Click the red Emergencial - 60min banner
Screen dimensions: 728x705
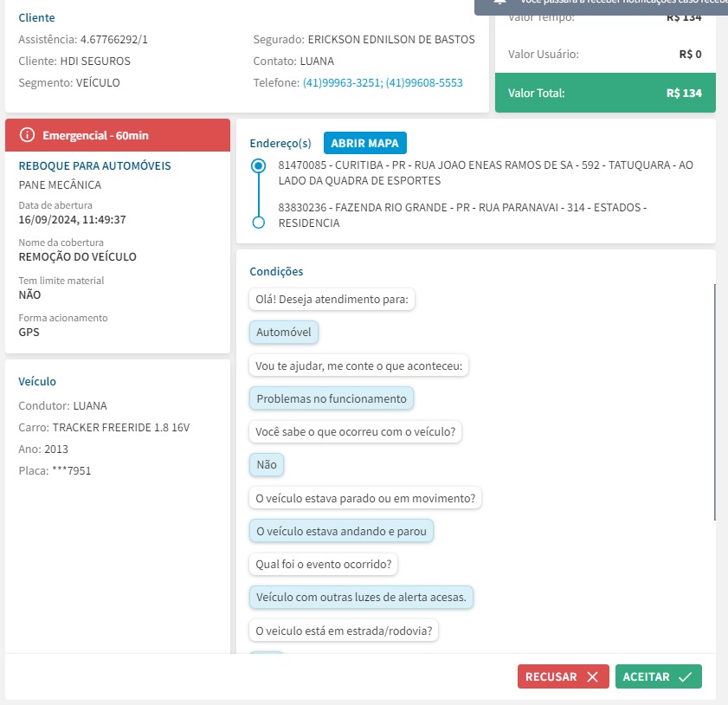tap(117, 135)
